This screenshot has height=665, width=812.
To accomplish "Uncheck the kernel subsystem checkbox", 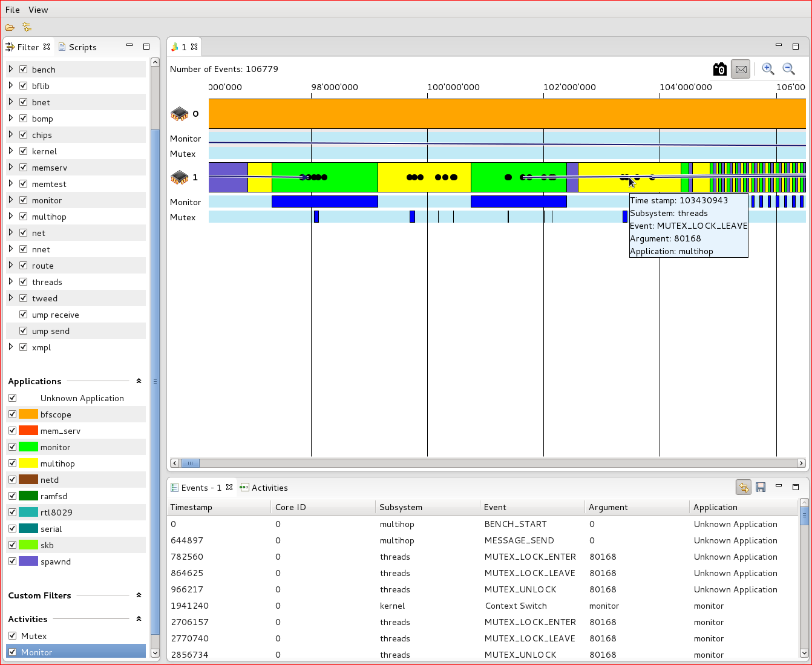I will (24, 151).
